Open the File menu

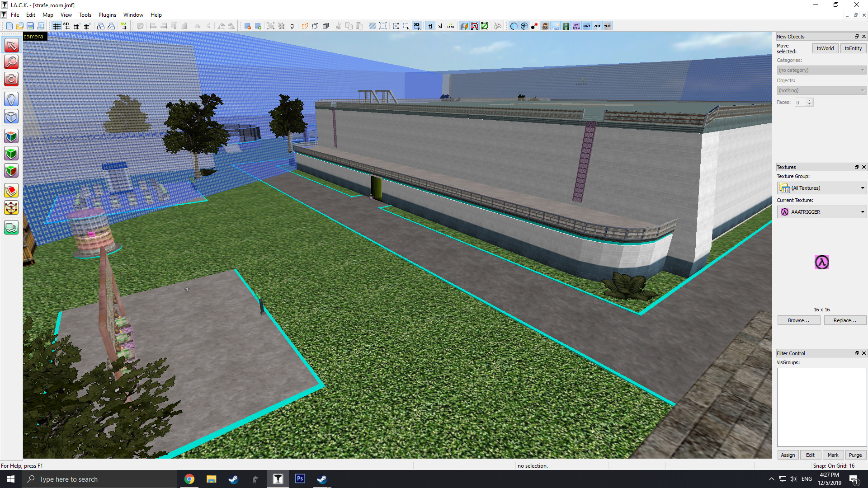point(15,15)
